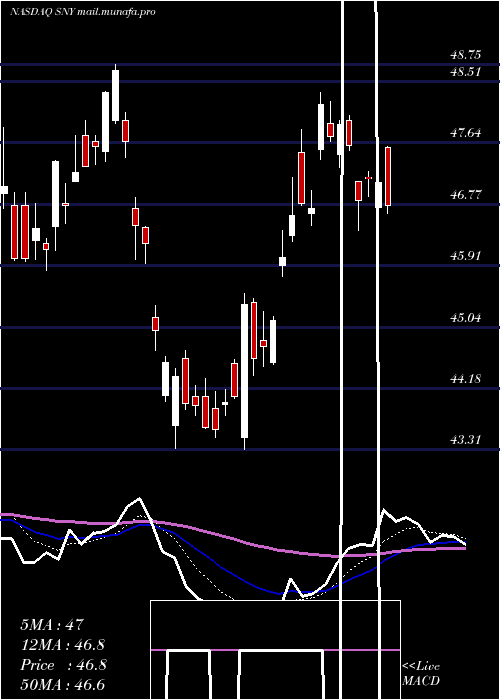
Task: Click the 43.31 price level label
Action: (466, 440)
